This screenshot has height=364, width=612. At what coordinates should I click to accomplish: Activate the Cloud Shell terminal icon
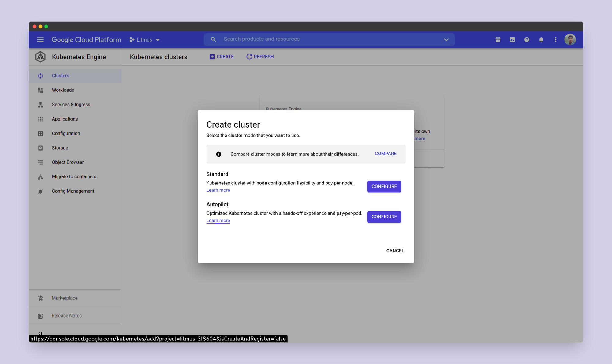[512, 39]
